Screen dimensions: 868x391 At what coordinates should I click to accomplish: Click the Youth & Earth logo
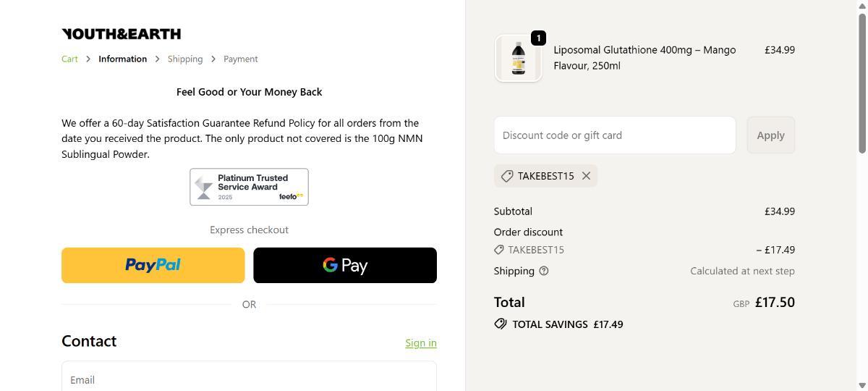122,34
